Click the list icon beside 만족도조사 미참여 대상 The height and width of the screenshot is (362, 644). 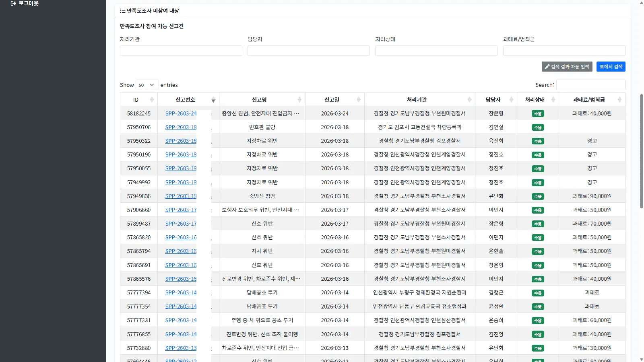[x=122, y=11]
